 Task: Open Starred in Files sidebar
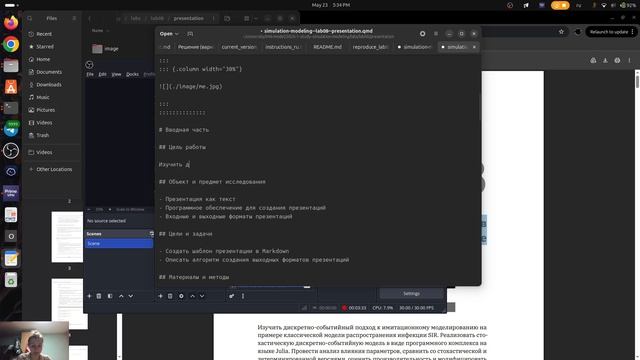click(44, 47)
